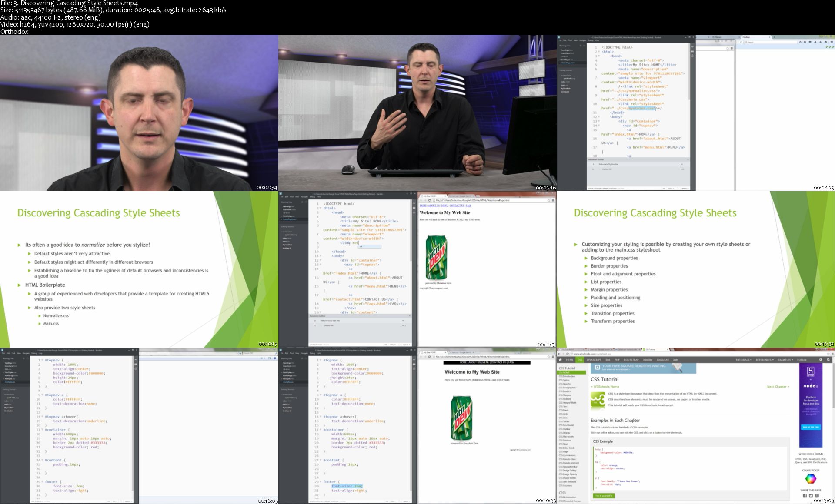Select the JAVASCRIPT item in W3Schools navbar
Screen dimensions: 835x504
[594, 360]
